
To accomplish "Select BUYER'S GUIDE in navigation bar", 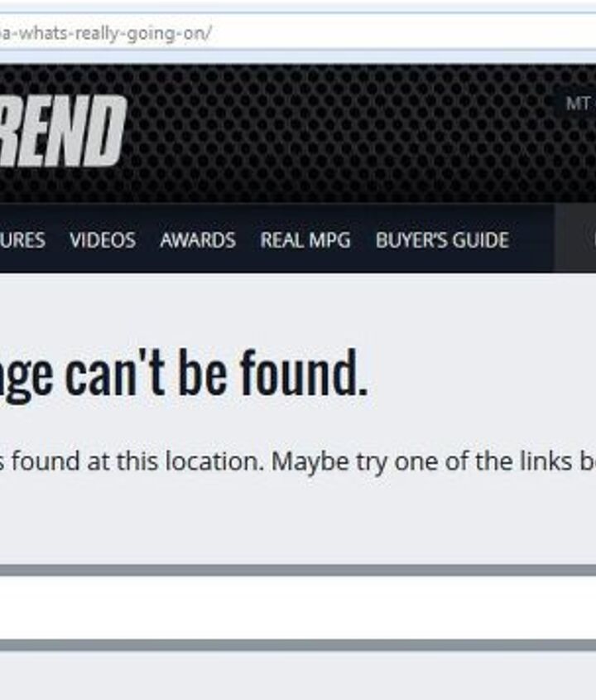I will tap(442, 240).
